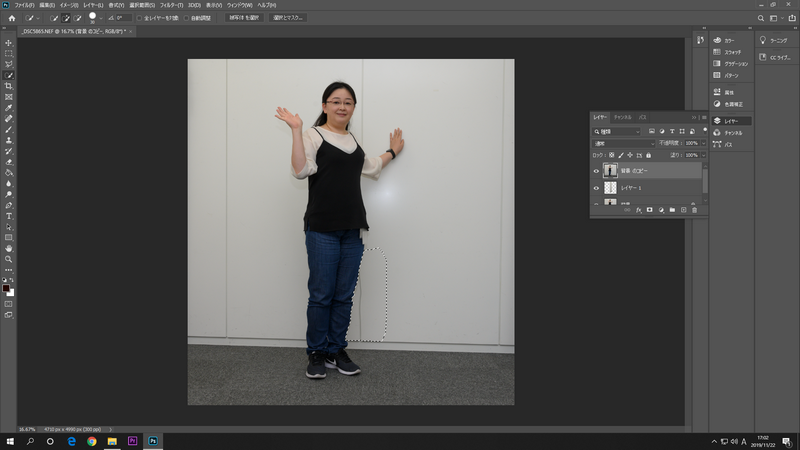Create a new layer icon
The width and height of the screenshot is (800, 450).
pyautogui.click(x=684, y=210)
